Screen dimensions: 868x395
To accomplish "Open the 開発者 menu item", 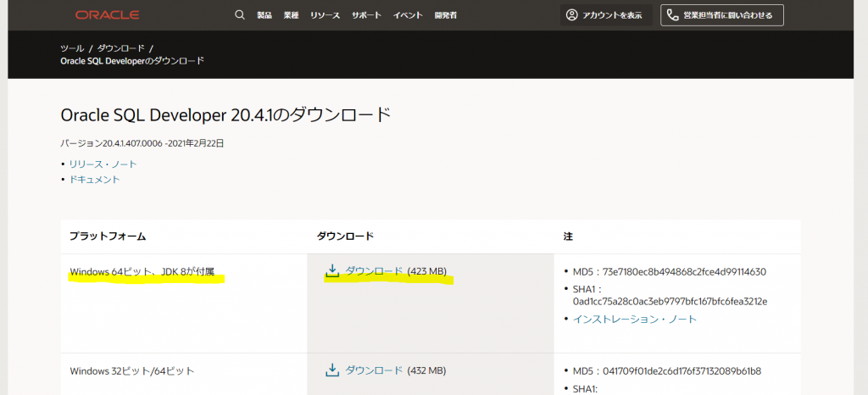I will 446,15.
